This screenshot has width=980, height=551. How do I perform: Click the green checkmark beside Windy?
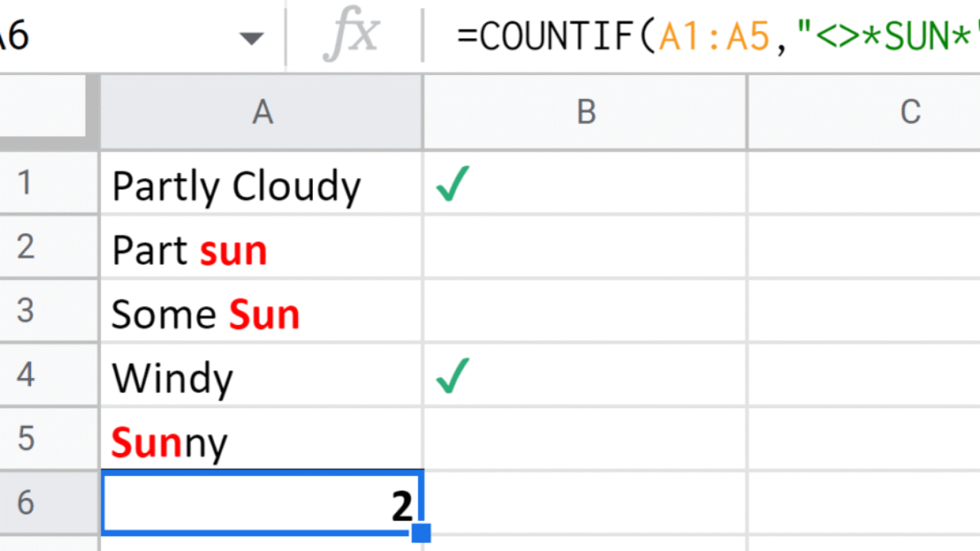point(452,378)
